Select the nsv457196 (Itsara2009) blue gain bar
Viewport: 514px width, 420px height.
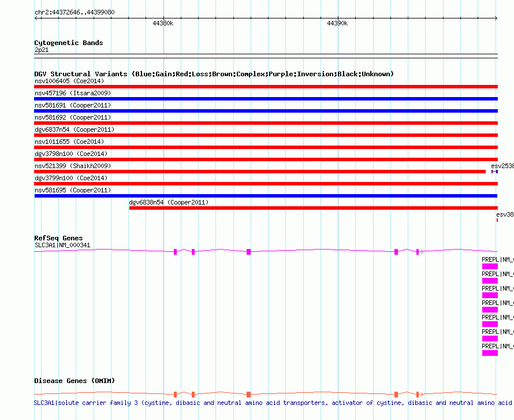pyautogui.click(x=266, y=99)
